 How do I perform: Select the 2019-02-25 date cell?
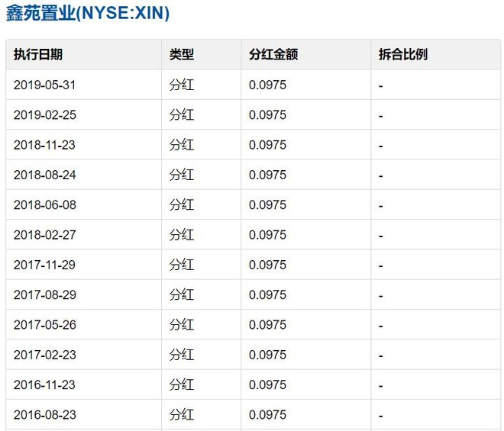(45, 115)
